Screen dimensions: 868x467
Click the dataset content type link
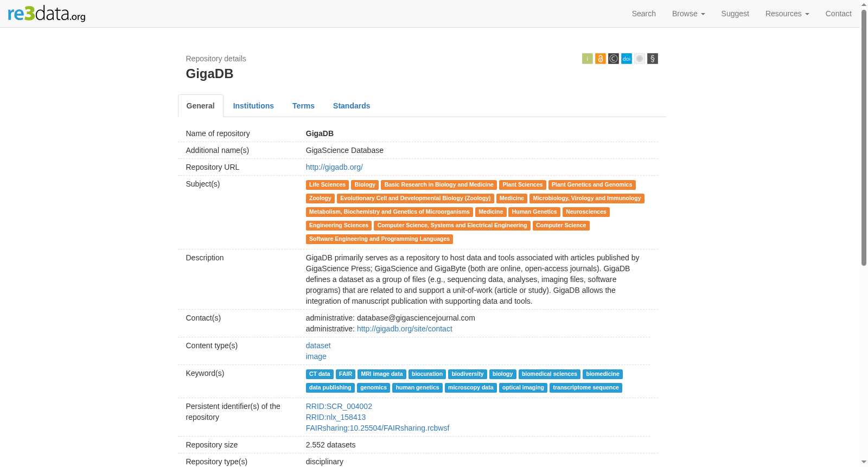(x=318, y=346)
